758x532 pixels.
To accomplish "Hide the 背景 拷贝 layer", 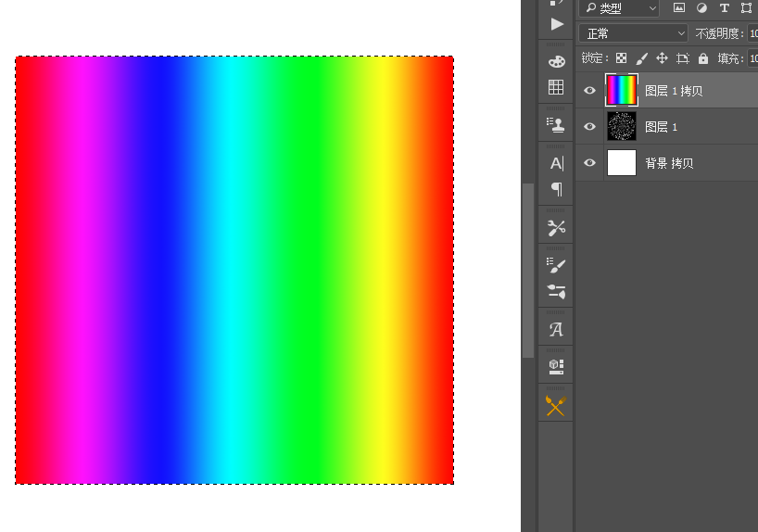I will 589,163.
